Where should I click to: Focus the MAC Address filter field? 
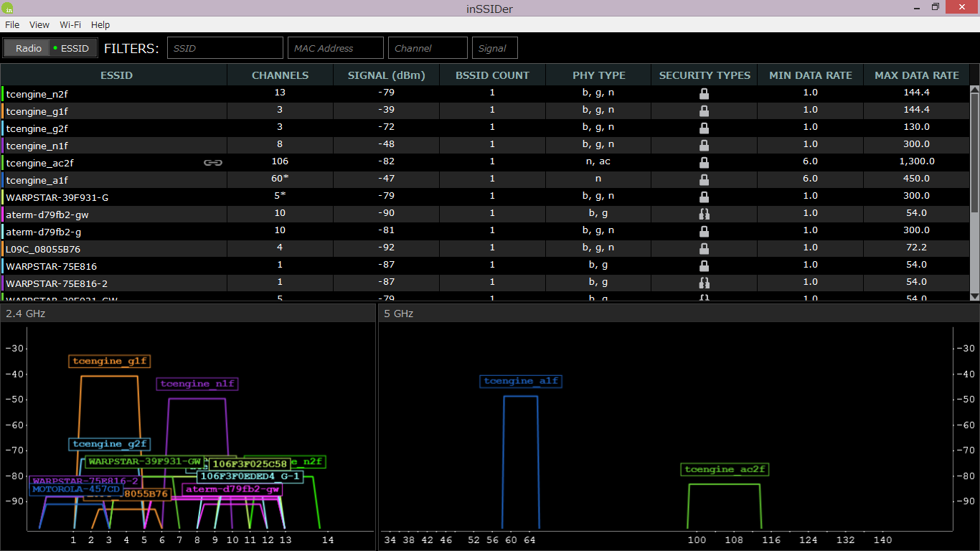tap(336, 48)
